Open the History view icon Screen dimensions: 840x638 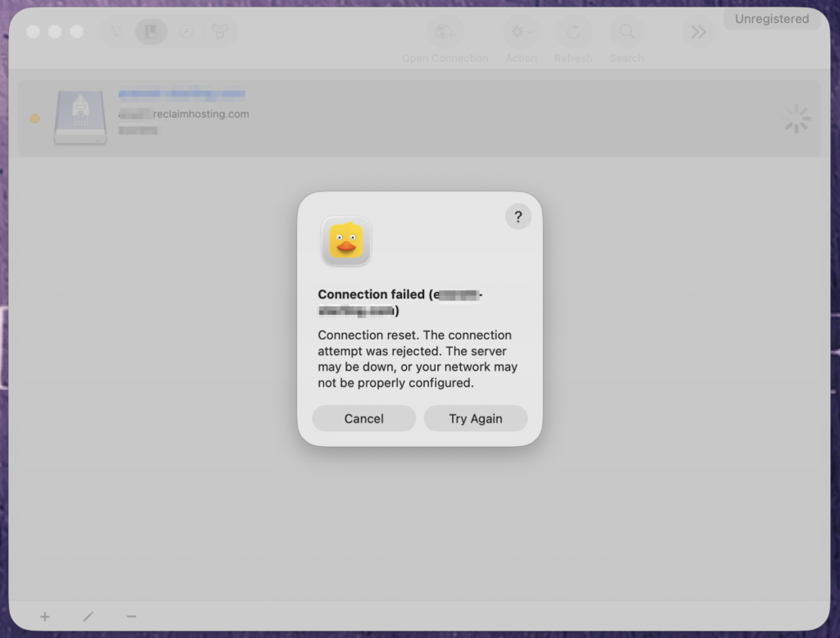coord(186,32)
